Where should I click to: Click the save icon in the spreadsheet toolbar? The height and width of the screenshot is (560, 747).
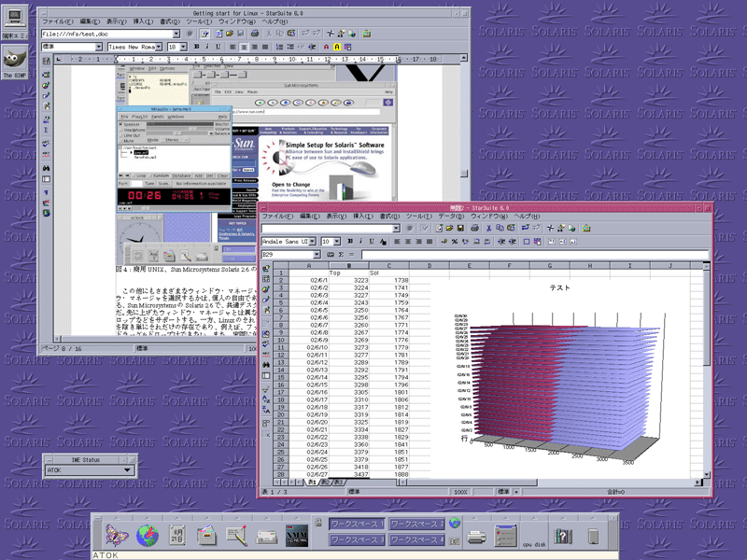[x=460, y=228]
